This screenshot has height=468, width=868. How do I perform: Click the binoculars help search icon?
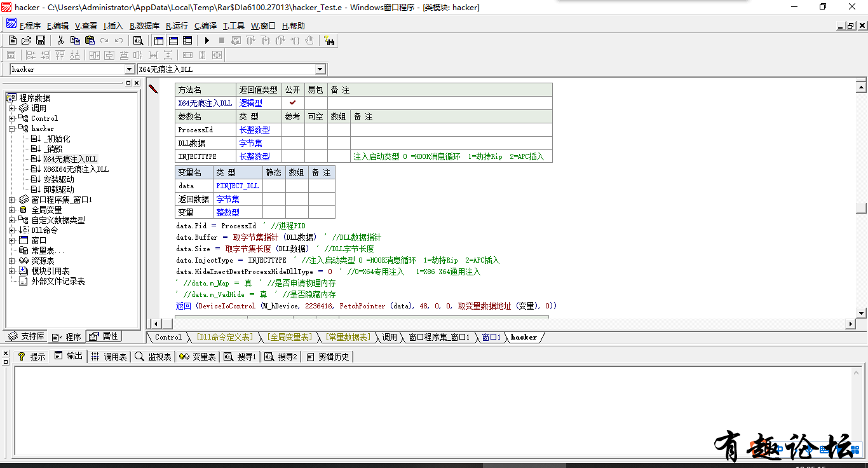coord(329,41)
